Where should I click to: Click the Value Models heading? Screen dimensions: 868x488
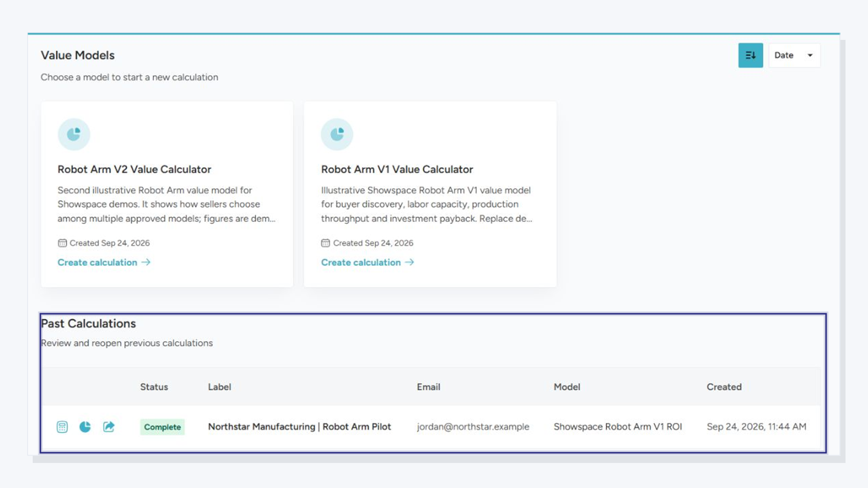point(78,55)
